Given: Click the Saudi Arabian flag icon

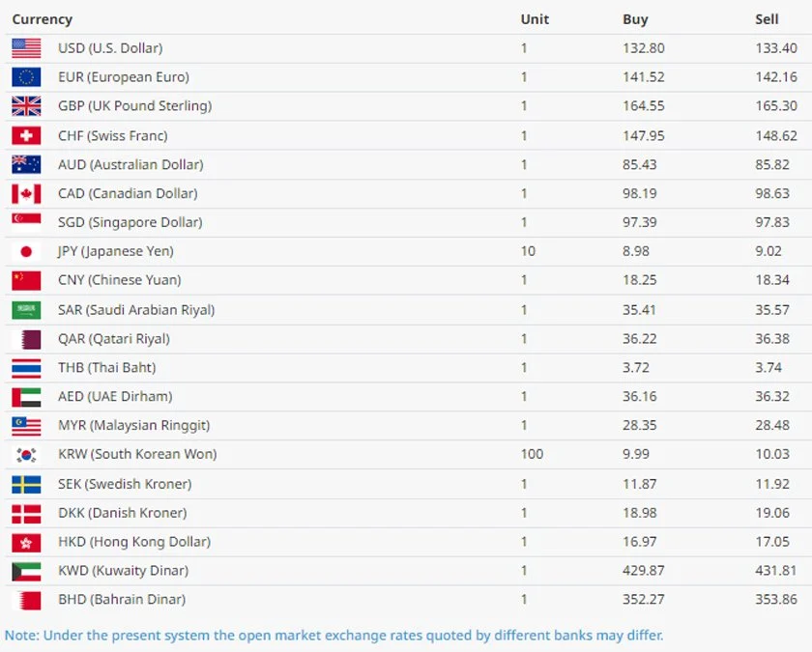Looking at the screenshot, I should (26, 310).
